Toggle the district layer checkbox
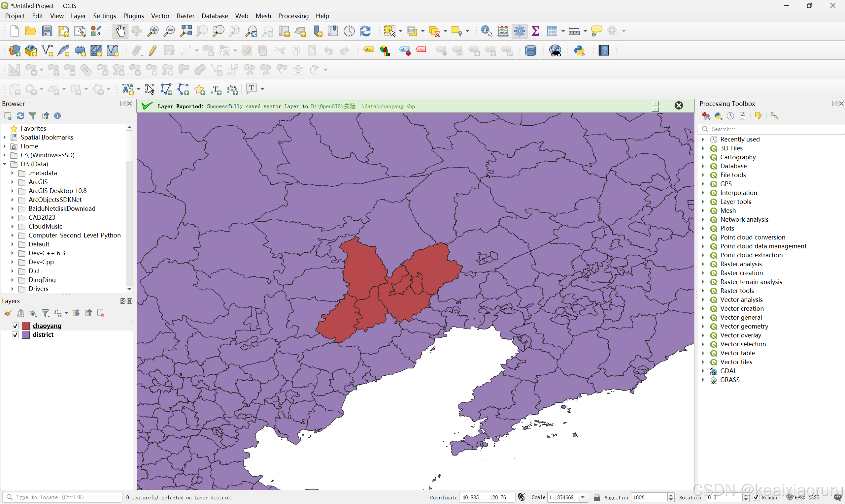 [x=15, y=335]
